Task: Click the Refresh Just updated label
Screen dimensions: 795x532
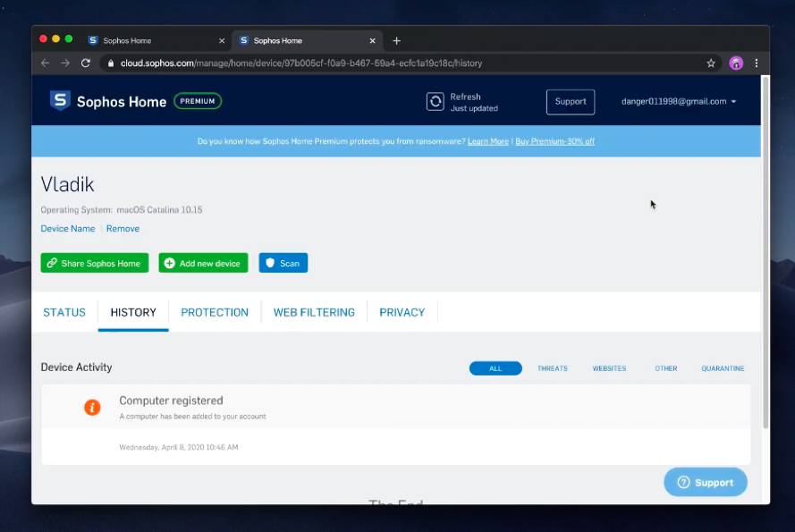Action: coord(474,102)
